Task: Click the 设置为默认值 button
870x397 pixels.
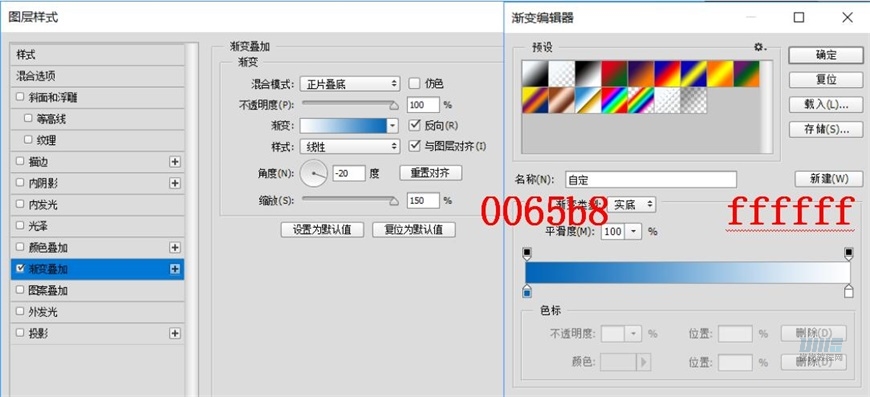Action: (x=322, y=230)
